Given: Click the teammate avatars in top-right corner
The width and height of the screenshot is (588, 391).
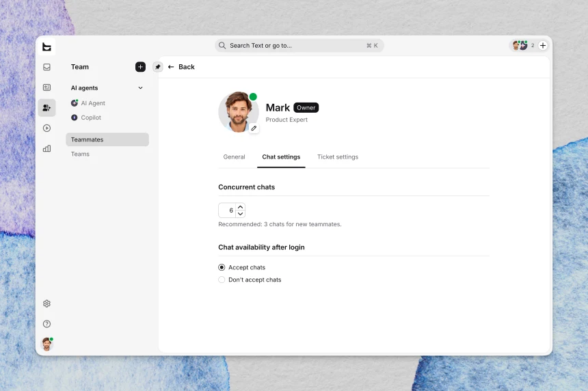Looking at the screenshot, I should 520,45.
